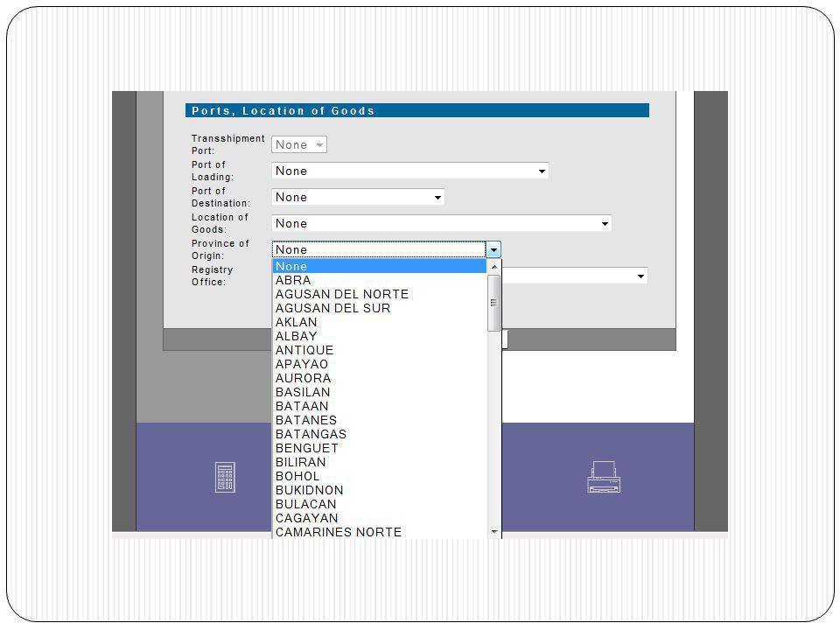Select AGUSAN DEL NORTE from list
This screenshot has height=630, width=840.
coord(379,294)
